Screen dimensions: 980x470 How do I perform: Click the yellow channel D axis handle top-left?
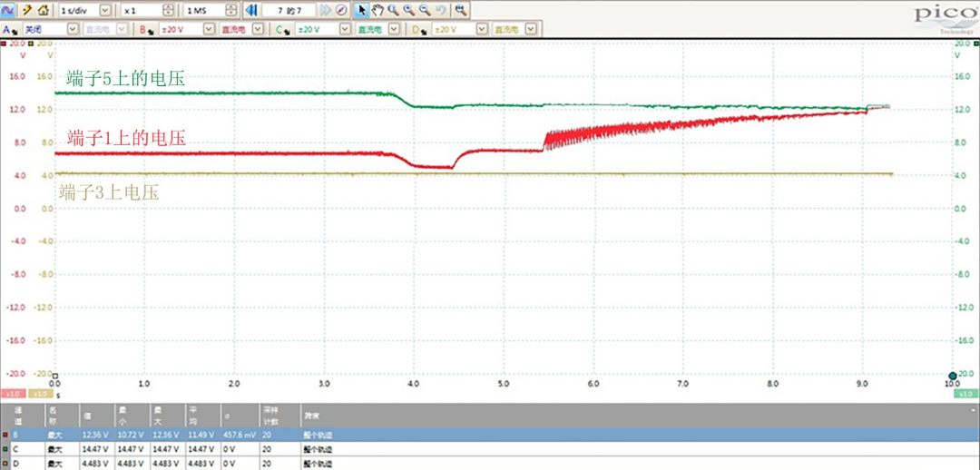[33, 44]
